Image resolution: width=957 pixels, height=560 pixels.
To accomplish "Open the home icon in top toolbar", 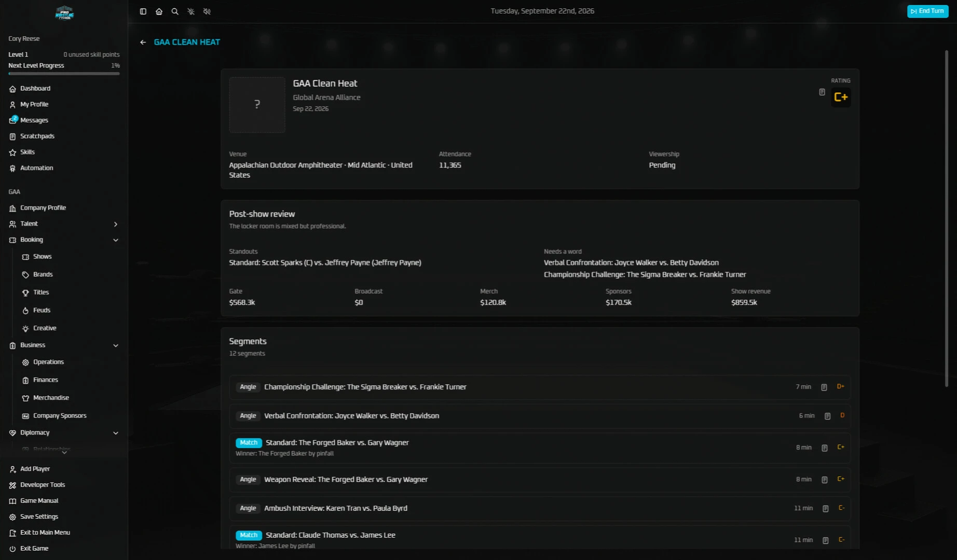I will (x=159, y=11).
